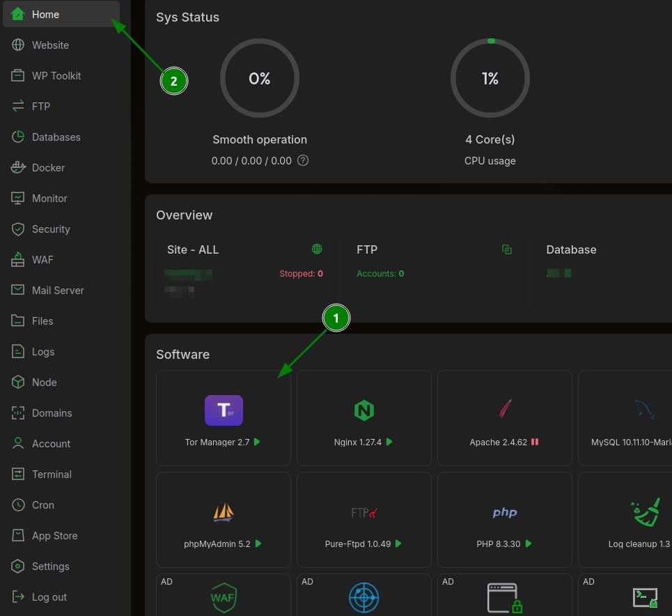Click the Mail Server envelope icon
This screenshot has width=672, height=616.
point(17,290)
